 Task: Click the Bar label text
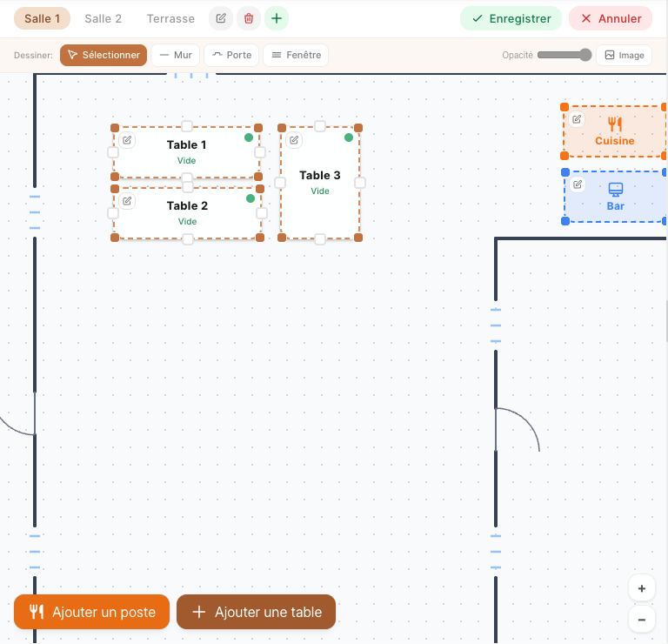(616, 206)
